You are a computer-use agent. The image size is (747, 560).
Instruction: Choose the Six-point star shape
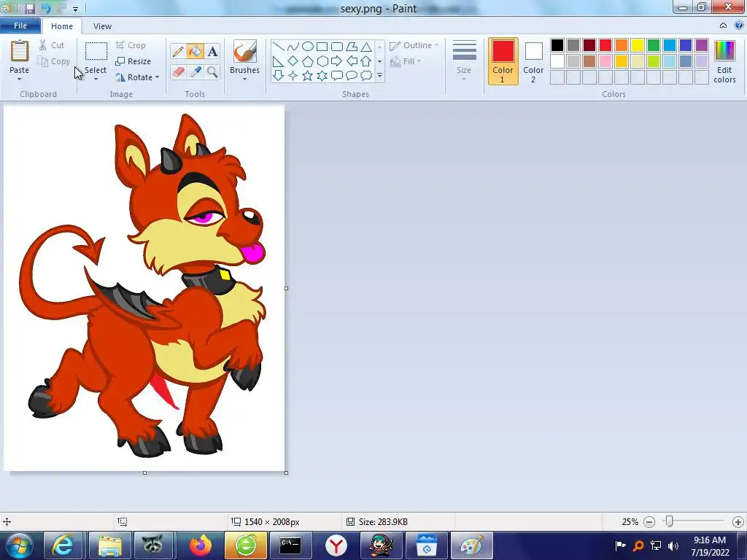[x=322, y=75]
